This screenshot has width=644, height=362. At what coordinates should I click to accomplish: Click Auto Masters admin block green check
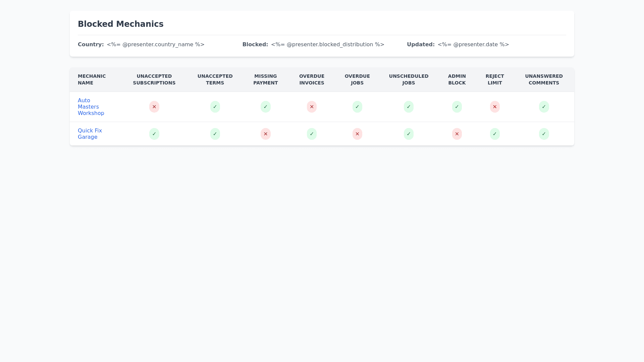(457, 107)
